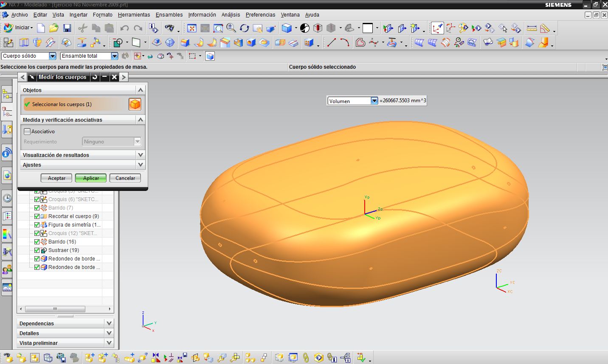Undo the last action
This screenshot has width=608, height=364.
coord(124,28)
